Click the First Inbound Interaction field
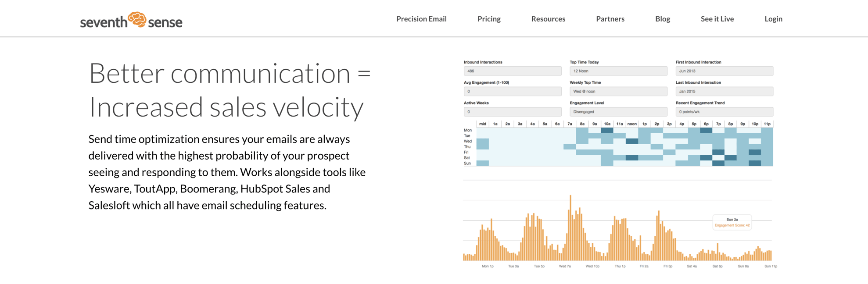Image resolution: width=868 pixels, height=284 pixels. [x=724, y=71]
